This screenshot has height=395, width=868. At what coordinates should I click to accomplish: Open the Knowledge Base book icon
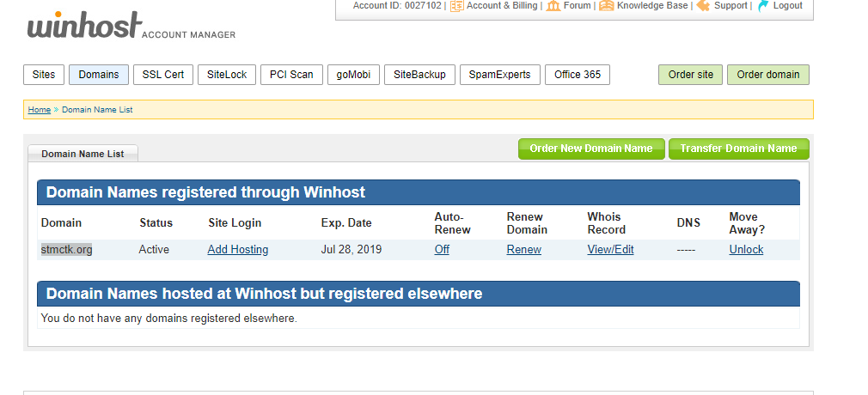pyautogui.click(x=607, y=6)
